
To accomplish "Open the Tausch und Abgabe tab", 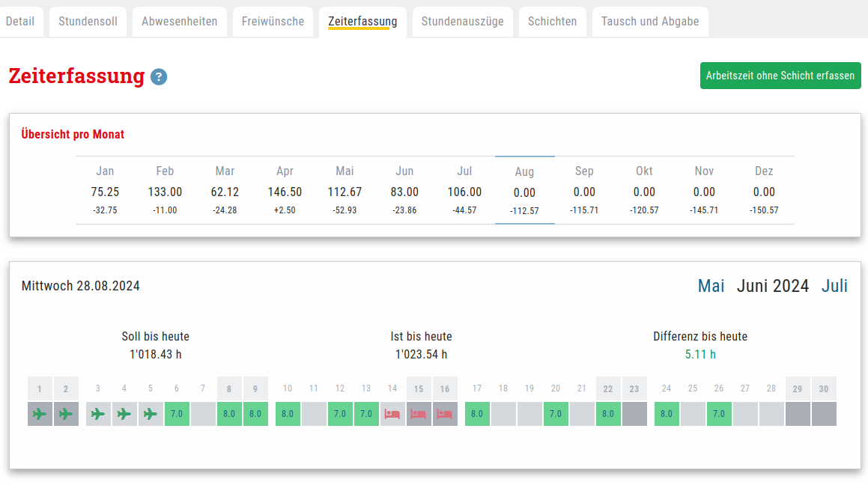I will click(649, 21).
